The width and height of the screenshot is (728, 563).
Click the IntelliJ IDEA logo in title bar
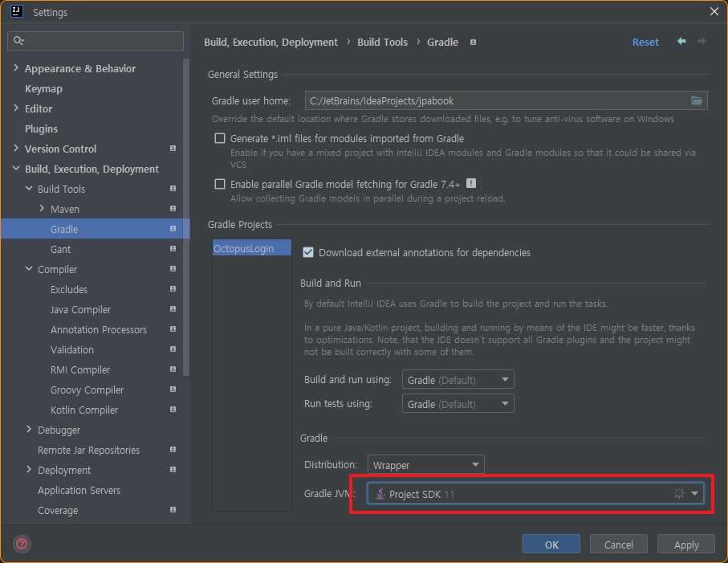pyautogui.click(x=17, y=11)
